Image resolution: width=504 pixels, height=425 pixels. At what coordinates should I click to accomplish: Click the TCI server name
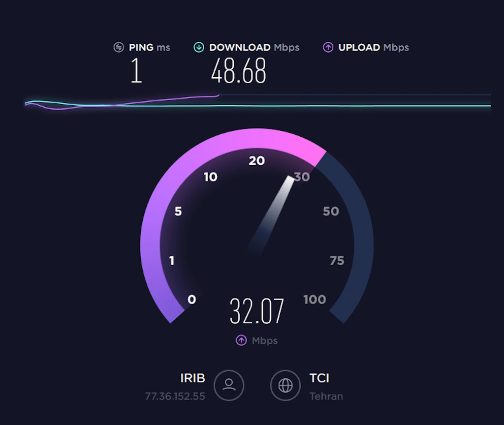click(319, 378)
